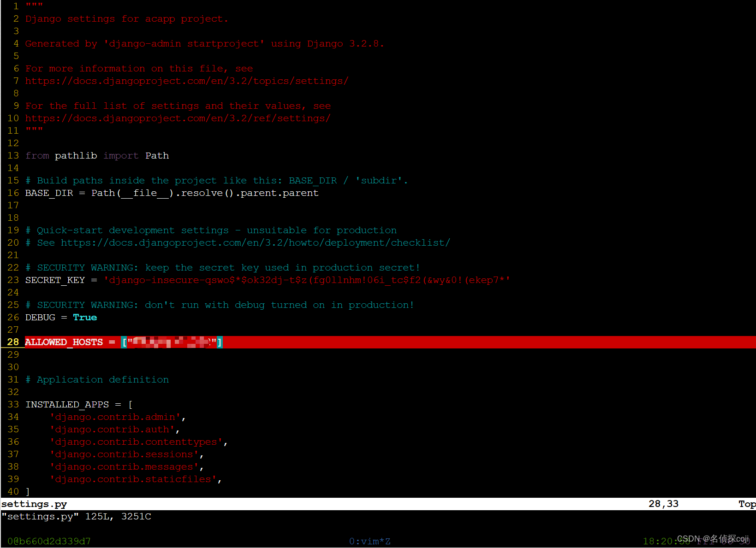The image size is (756, 548).
Task: Click the 0@b660d2d339d7 hostname in the status line
Action: (x=48, y=541)
